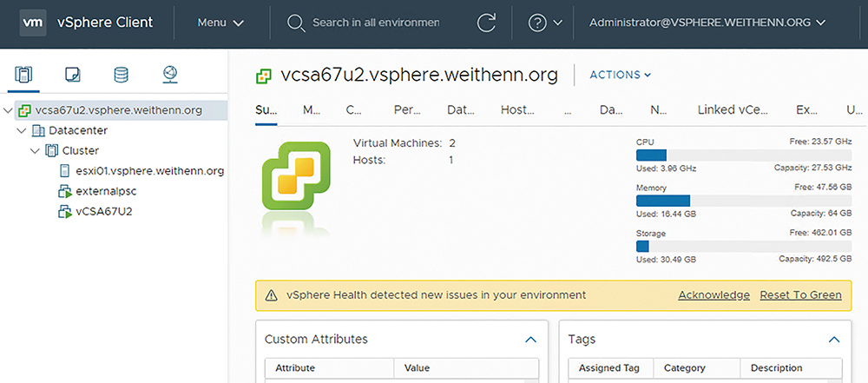The height and width of the screenshot is (383, 868).
Task: Open the ACTIONS dropdown menu
Action: pyautogui.click(x=621, y=75)
